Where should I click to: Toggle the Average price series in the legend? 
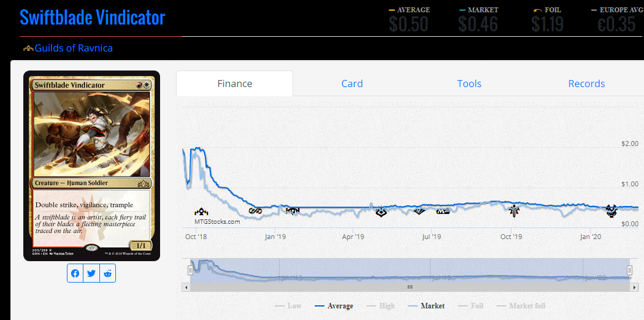coord(334,306)
